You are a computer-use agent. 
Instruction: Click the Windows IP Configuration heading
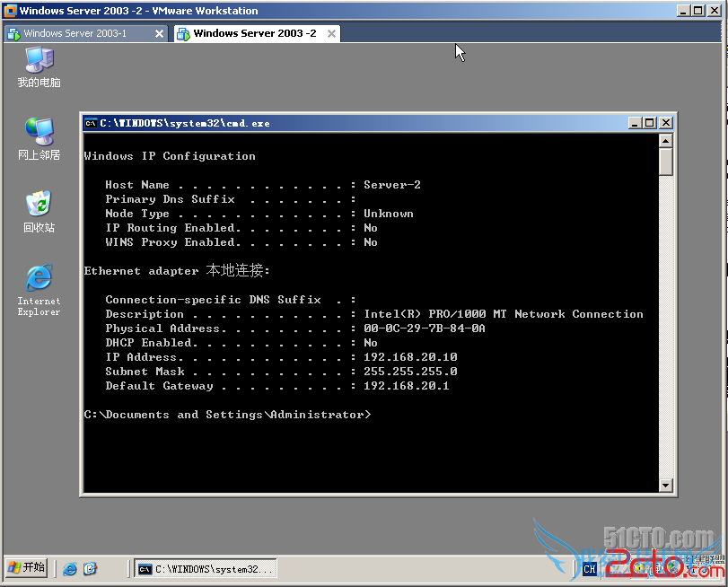tap(170, 156)
